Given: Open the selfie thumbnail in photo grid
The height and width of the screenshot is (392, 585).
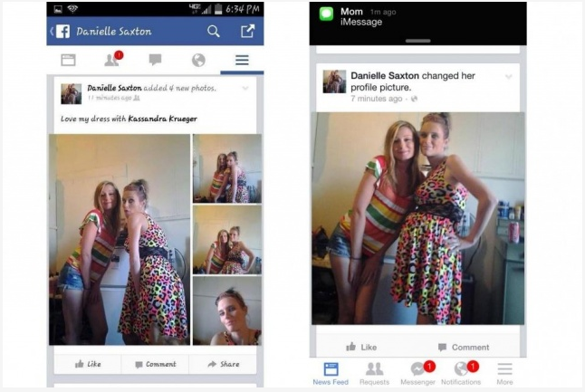Looking at the screenshot, I should (227, 311).
